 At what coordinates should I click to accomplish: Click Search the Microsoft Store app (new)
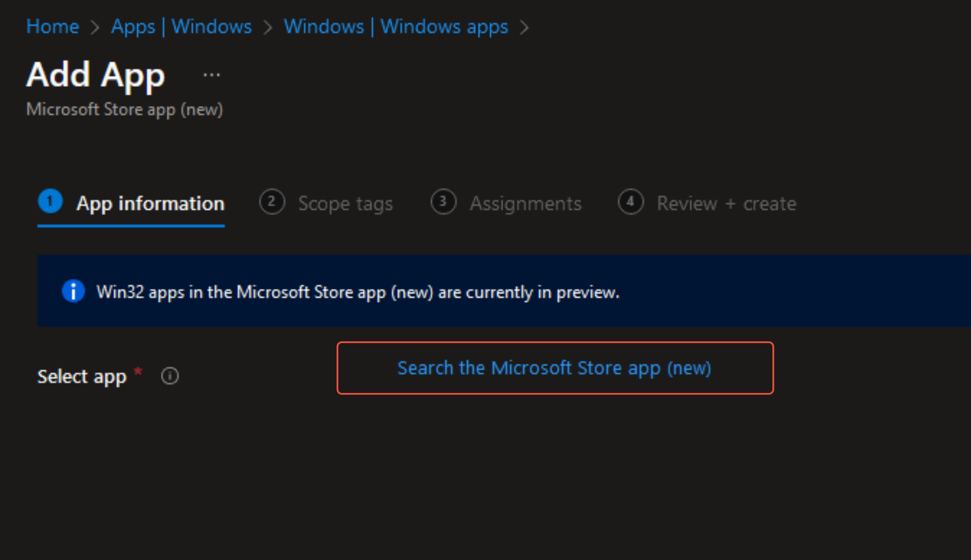554,368
